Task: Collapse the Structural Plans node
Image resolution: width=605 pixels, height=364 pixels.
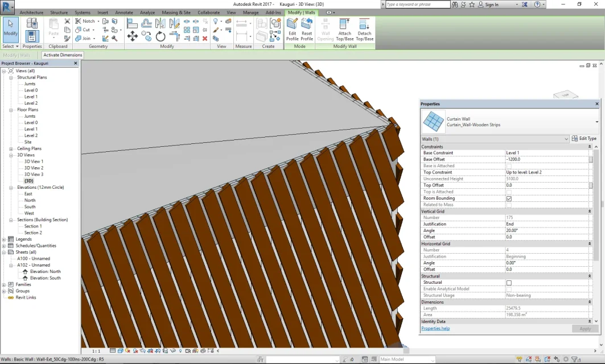Action: (11, 77)
